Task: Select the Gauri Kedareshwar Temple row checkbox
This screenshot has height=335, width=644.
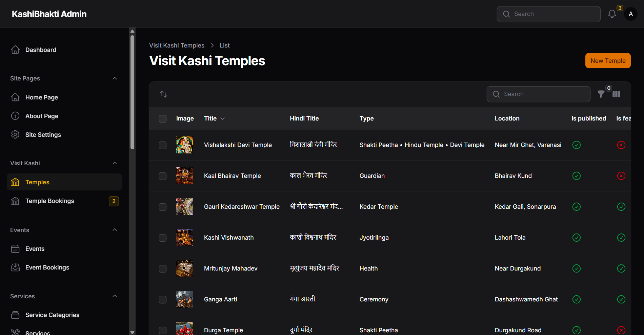Action: pyautogui.click(x=163, y=207)
